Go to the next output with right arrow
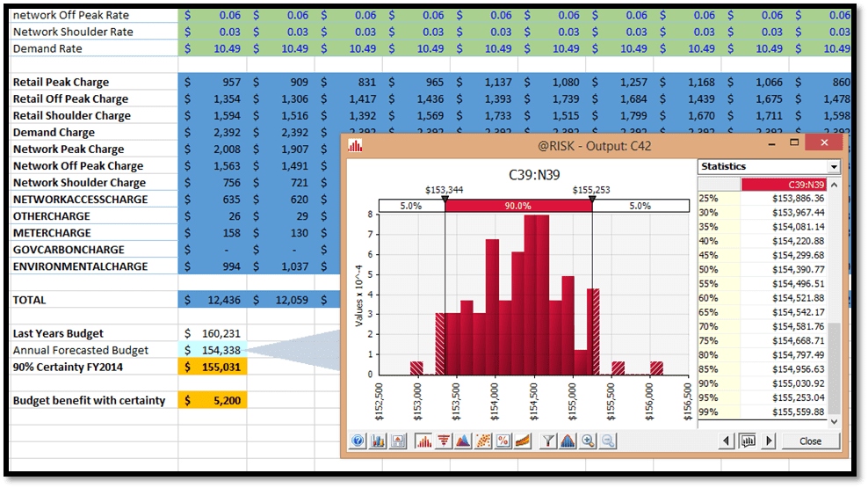The height and width of the screenshot is (488, 868). pos(770,441)
